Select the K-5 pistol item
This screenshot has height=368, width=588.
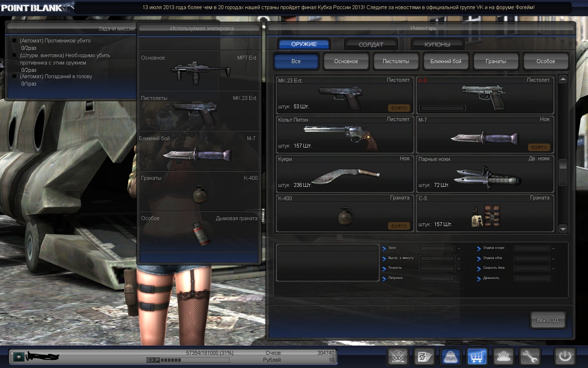pos(485,95)
